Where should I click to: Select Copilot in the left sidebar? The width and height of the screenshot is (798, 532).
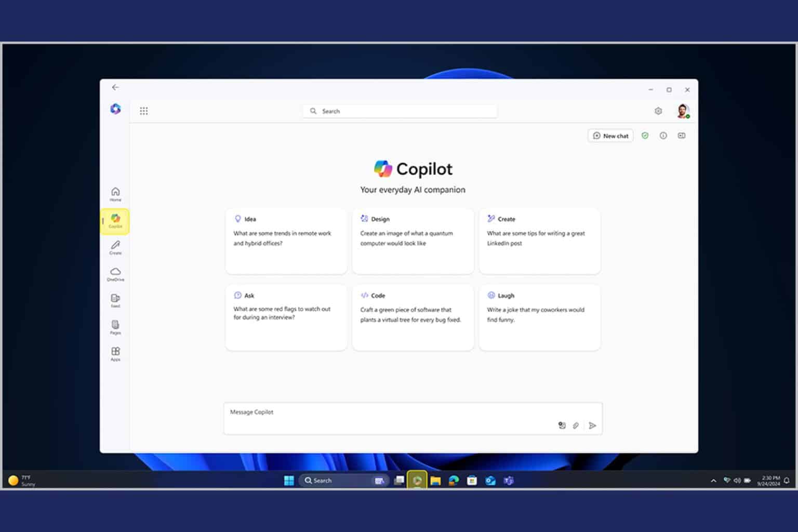tap(115, 221)
